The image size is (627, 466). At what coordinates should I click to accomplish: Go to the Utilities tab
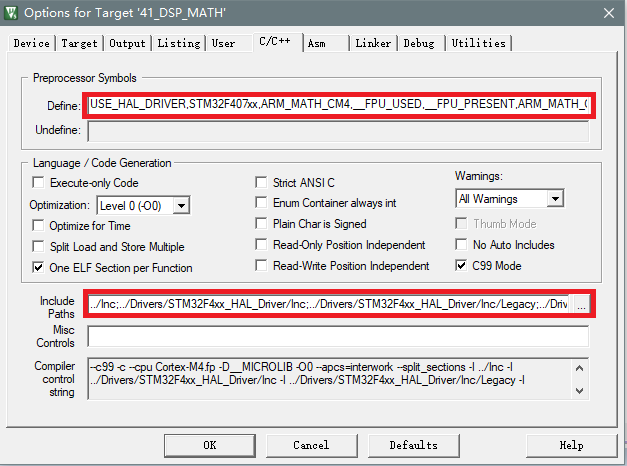tap(478, 44)
